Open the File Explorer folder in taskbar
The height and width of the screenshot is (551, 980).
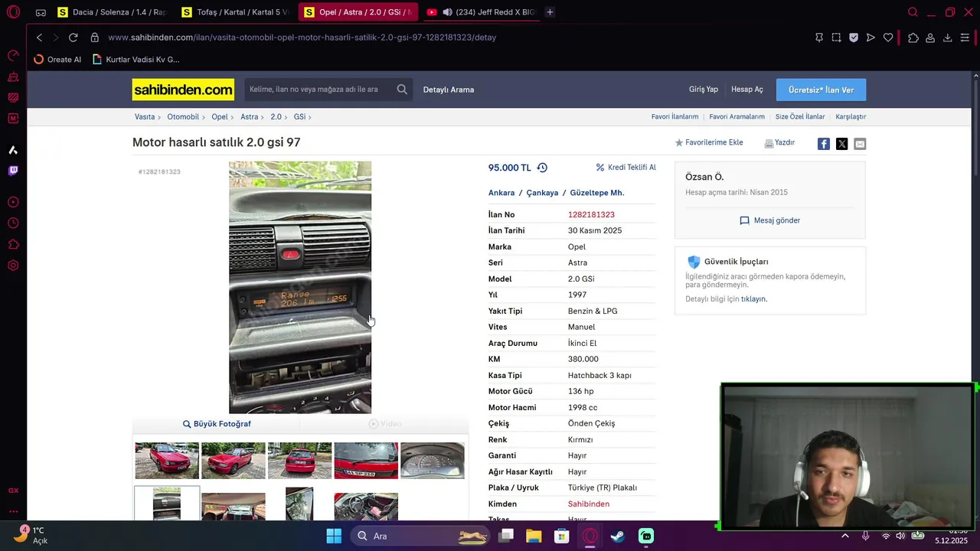(x=534, y=536)
